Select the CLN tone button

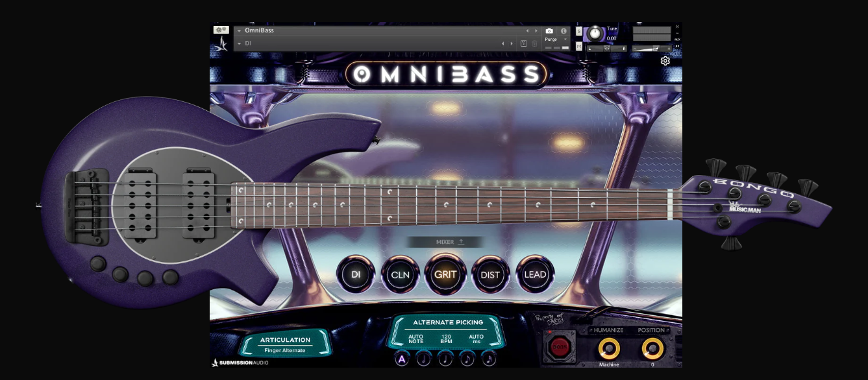[x=401, y=274]
